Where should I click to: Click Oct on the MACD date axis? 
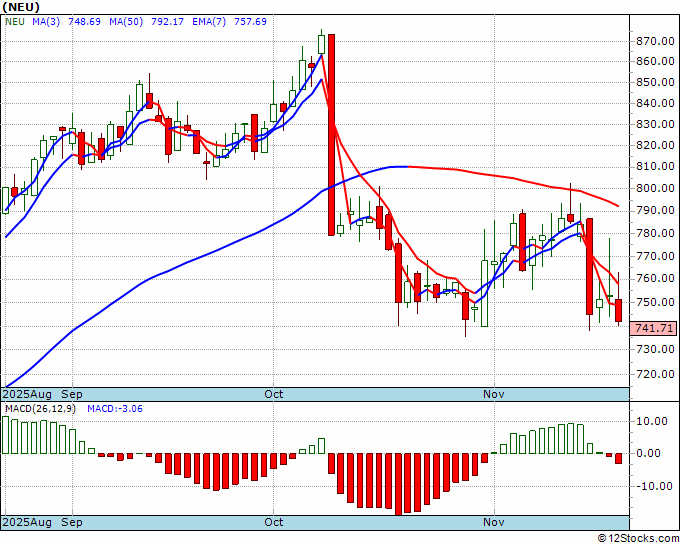coord(274,522)
